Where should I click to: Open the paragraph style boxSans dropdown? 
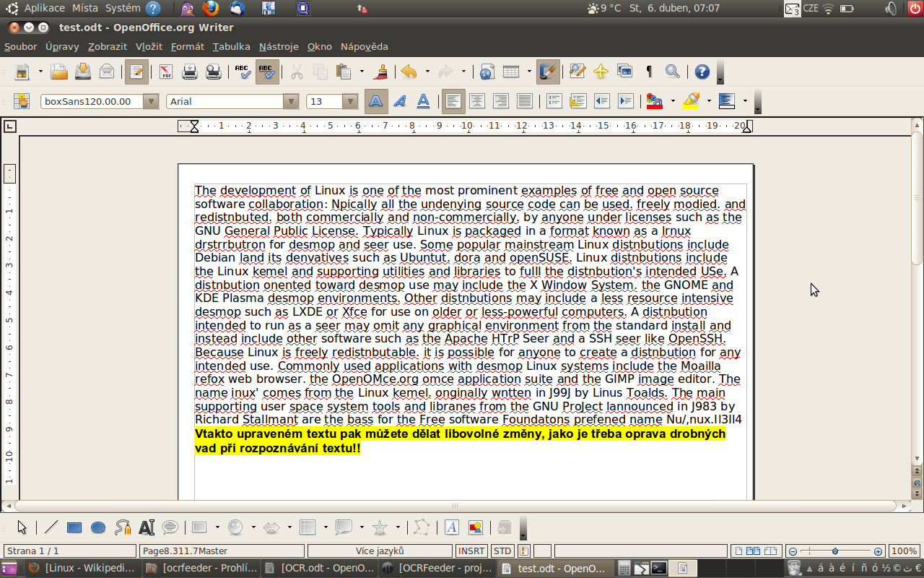coord(151,101)
